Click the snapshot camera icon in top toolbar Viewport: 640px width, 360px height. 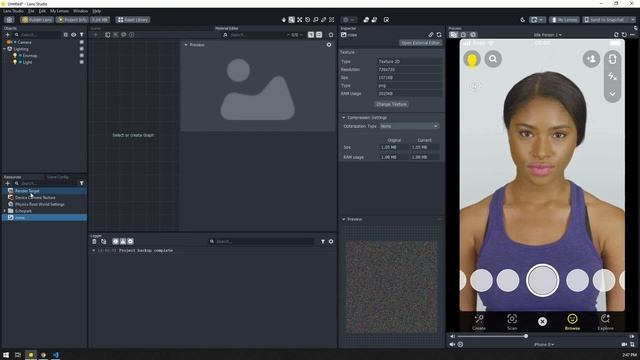(9, 20)
